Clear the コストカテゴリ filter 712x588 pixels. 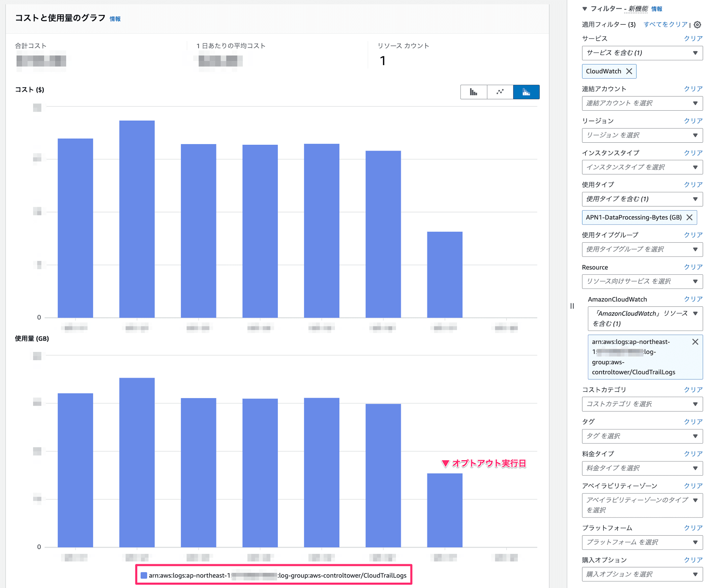pyautogui.click(x=693, y=390)
